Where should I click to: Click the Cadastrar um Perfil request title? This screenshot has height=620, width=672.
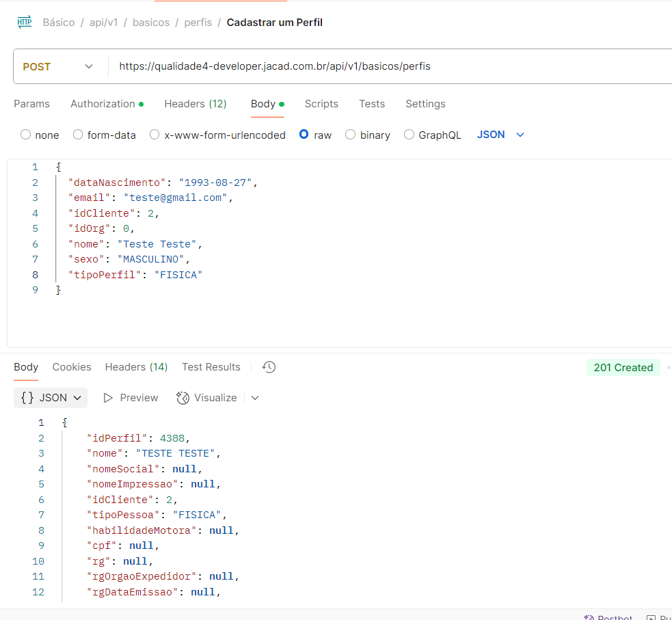(x=274, y=23)
